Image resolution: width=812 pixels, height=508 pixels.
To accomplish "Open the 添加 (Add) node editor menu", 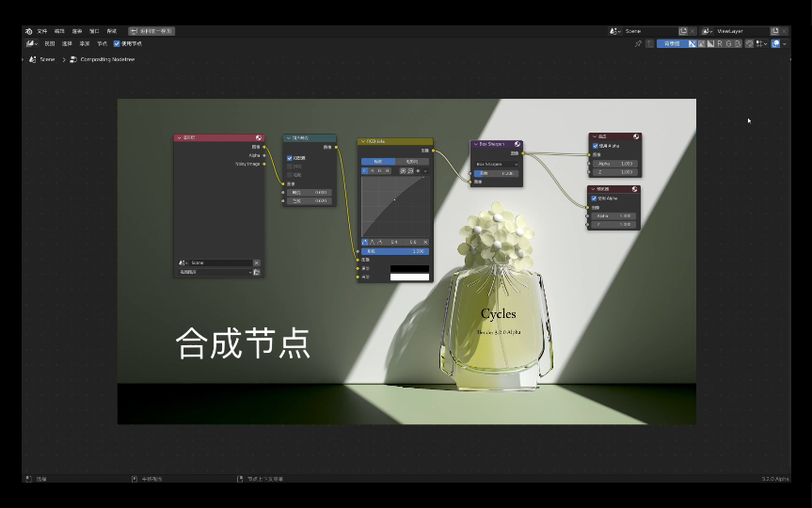I will 85,44.
